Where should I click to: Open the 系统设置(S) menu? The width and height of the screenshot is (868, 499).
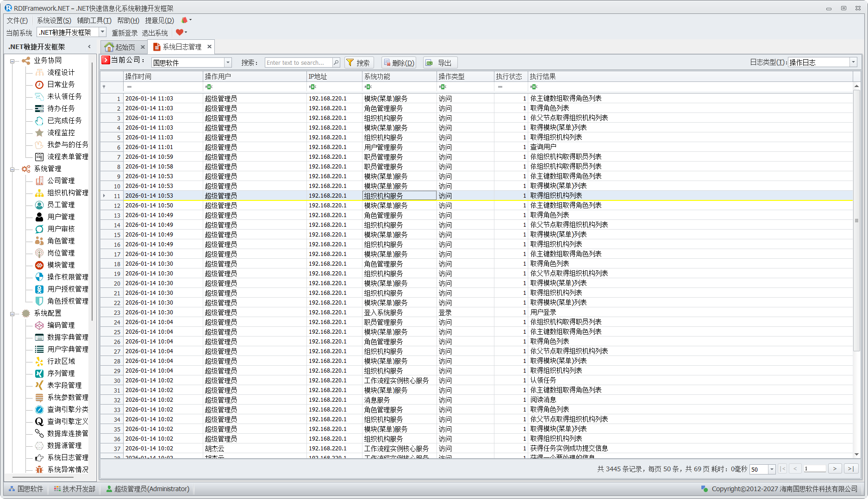pyautogui.click(x=54, y=20)
